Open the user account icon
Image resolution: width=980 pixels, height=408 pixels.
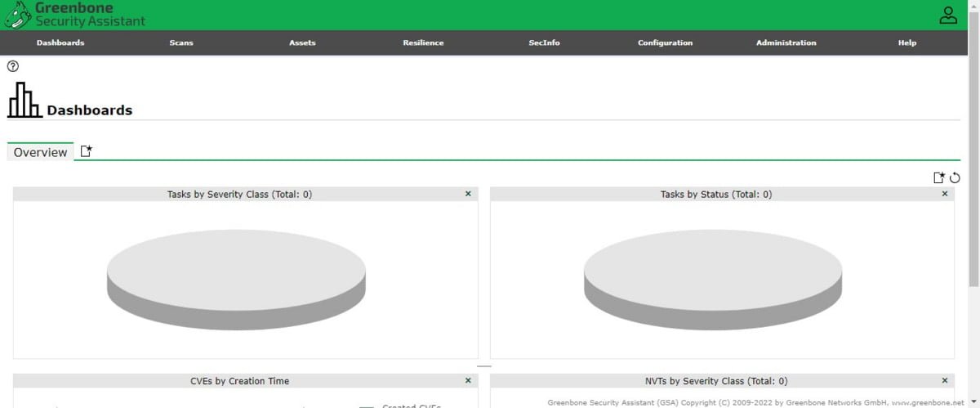point(947,15)
